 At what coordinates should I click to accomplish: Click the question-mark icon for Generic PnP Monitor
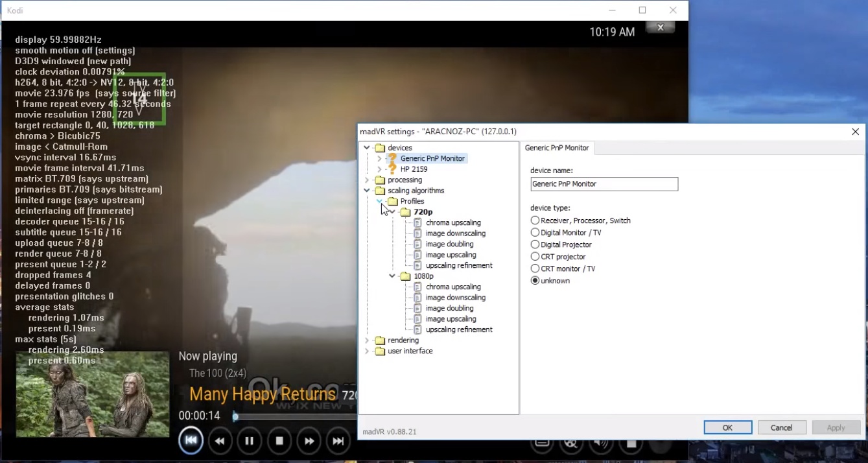(x=392, y=158)
